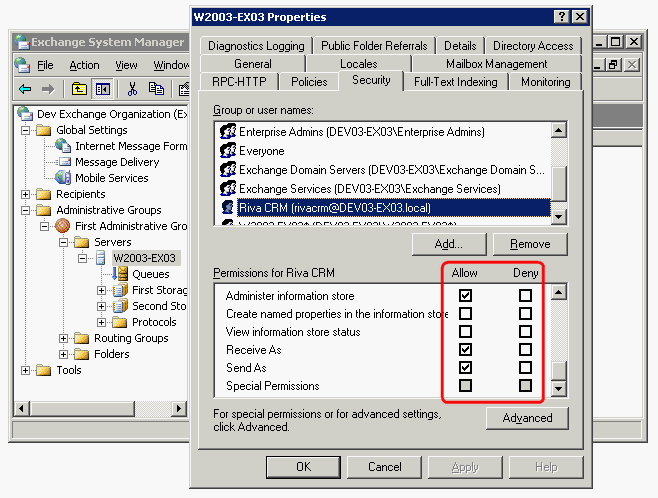Click the Cut scissors toolbar icon
Viewport: 658px width, 498px height.
pos(132,89)
